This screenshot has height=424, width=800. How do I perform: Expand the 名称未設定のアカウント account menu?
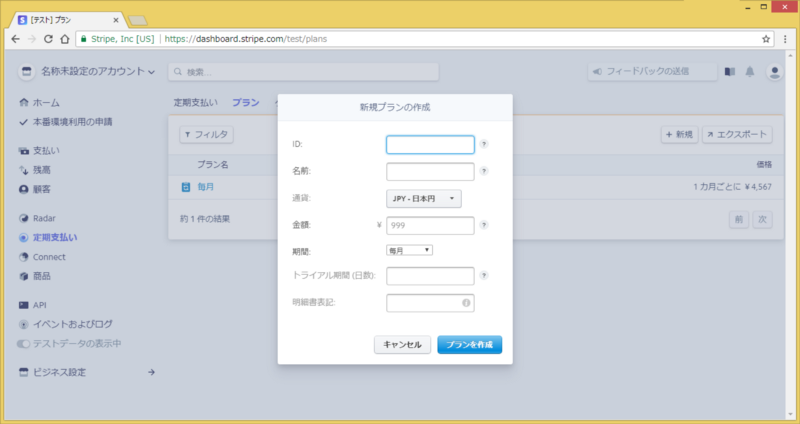coord(88,72)
